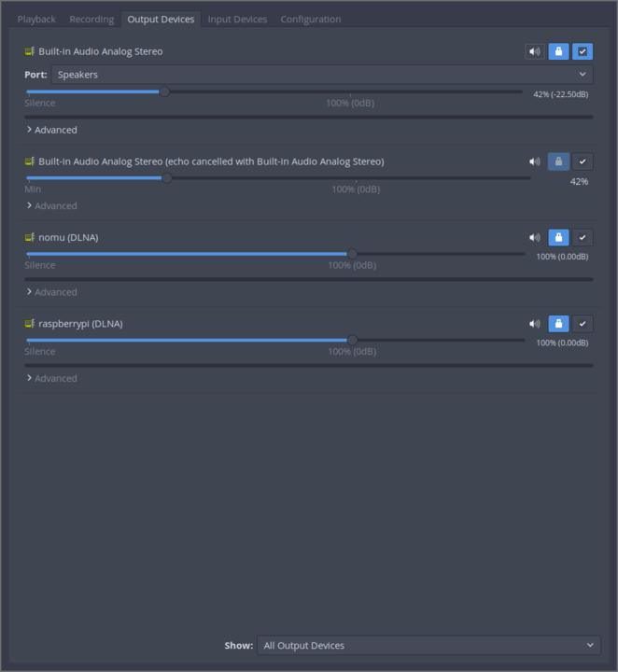Toggle channel lock for raspberrypi (DLNA)
This screenshot has height=672, width=618.
pyautogui.click(x=558, y=324)
